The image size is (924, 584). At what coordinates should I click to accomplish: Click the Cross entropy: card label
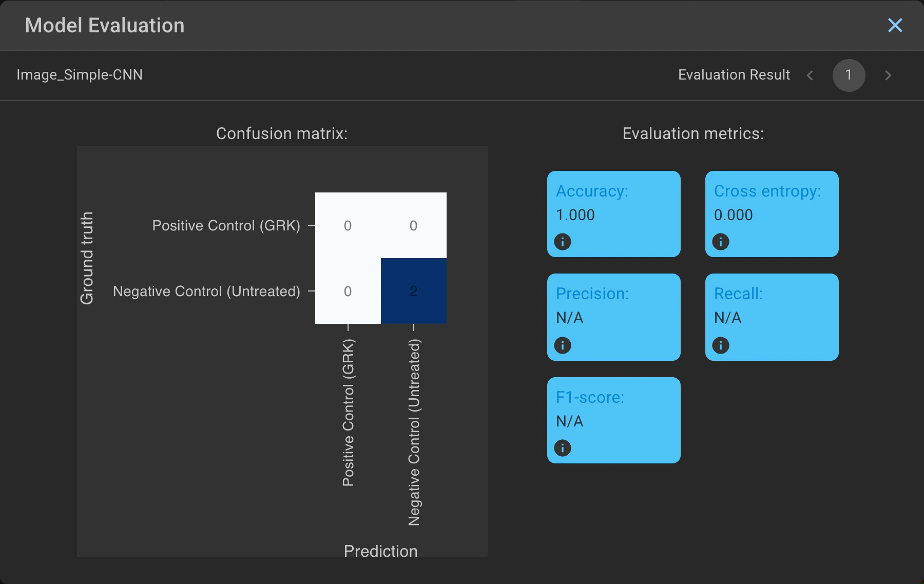[x=767, y=191]
